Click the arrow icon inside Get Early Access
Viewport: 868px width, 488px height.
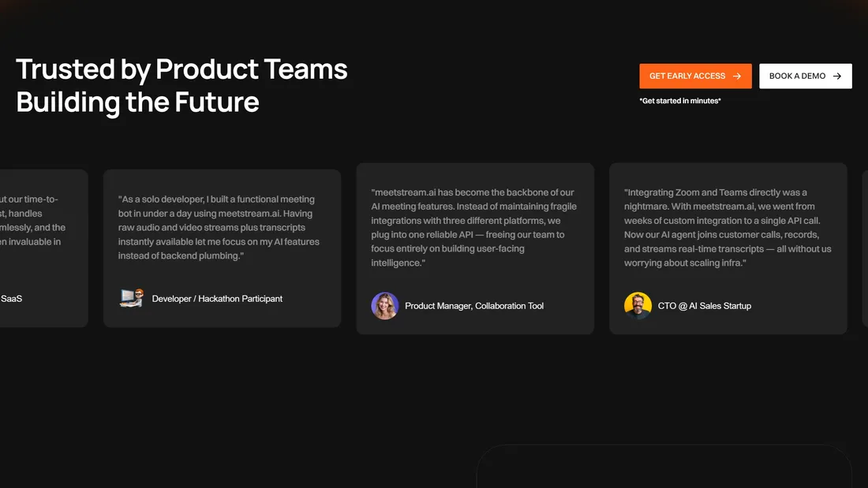737,76
